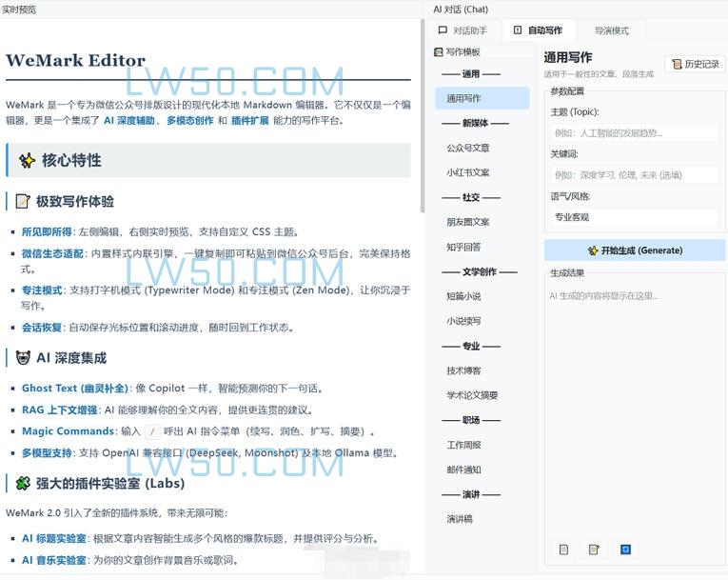728x580 pixels.
Task: Click the AI 音乐实验室 text
Action: tap(54, 560)
